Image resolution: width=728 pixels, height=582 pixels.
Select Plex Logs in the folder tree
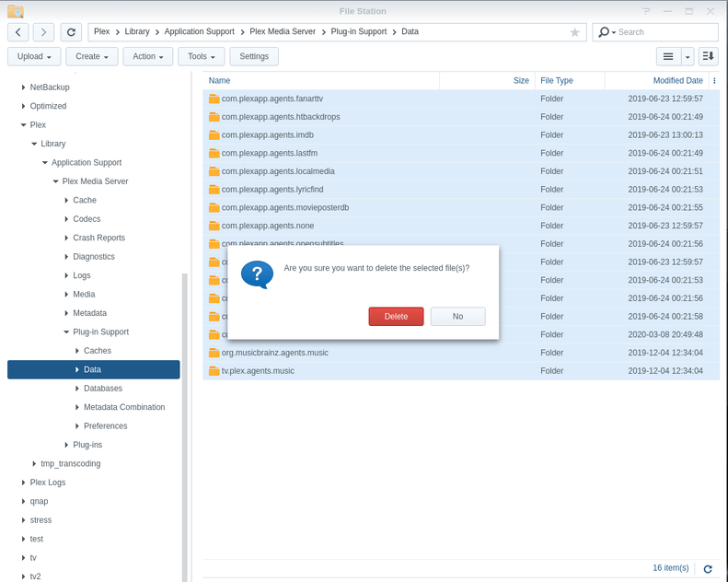click(x=48, y=483)
